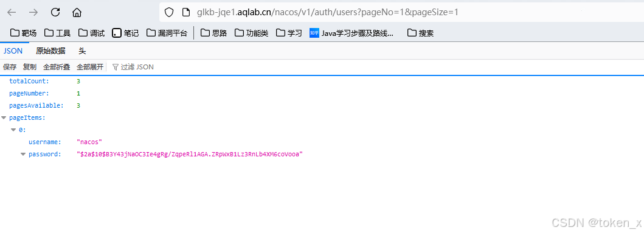
Task: Go forward with the forward arrow
Action: (x=33, y=12)
